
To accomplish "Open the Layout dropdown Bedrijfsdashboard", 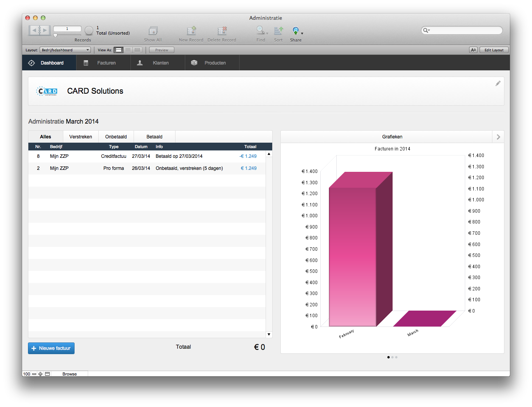I will [65, 50].
